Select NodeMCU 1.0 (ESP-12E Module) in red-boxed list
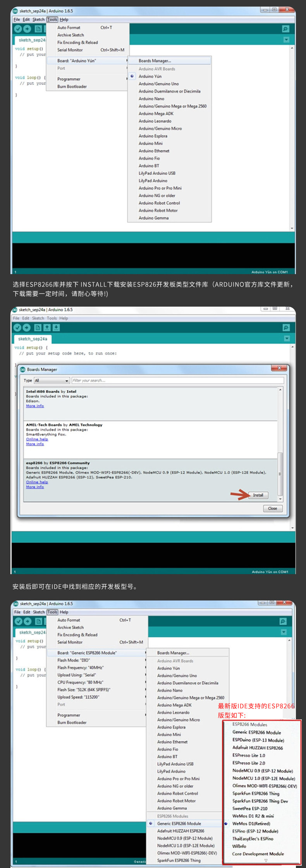 [264, 778]
